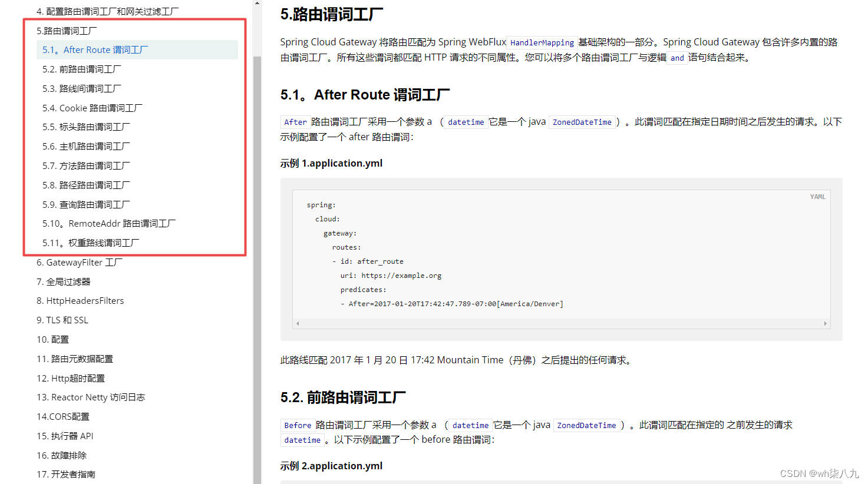Open sidebar entry 5.6. 主机路由谓词工厂

point(86,147)
